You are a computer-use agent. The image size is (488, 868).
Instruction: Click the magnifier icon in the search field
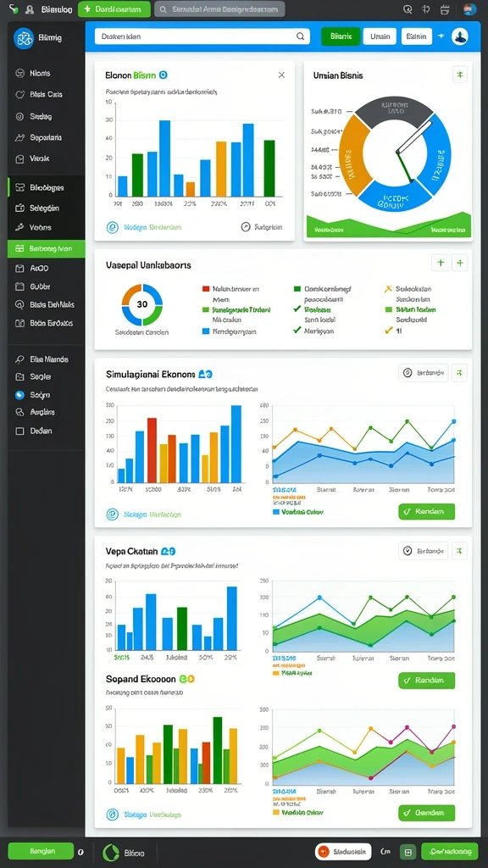click(300, 36)
